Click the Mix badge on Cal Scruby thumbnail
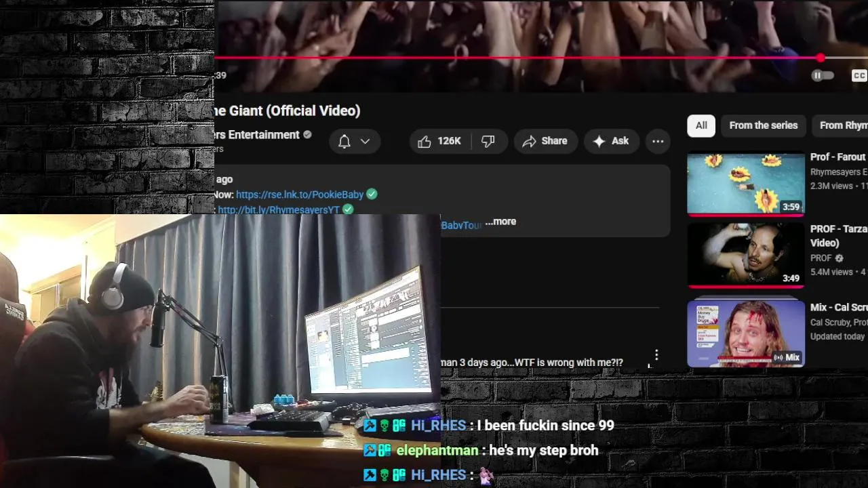 point(787,357)
